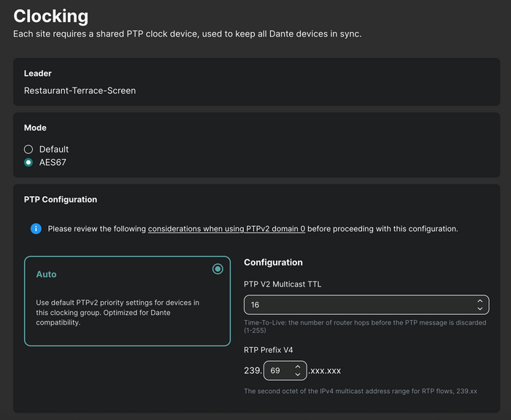Click the PTP Configuration section heading
511x420 pixels.
tap(61, 200)
